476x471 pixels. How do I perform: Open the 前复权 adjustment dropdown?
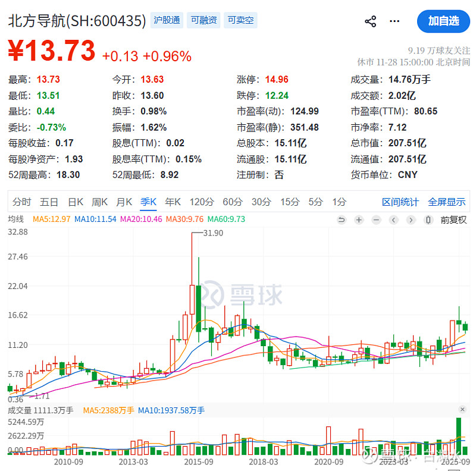coord(453,219)
